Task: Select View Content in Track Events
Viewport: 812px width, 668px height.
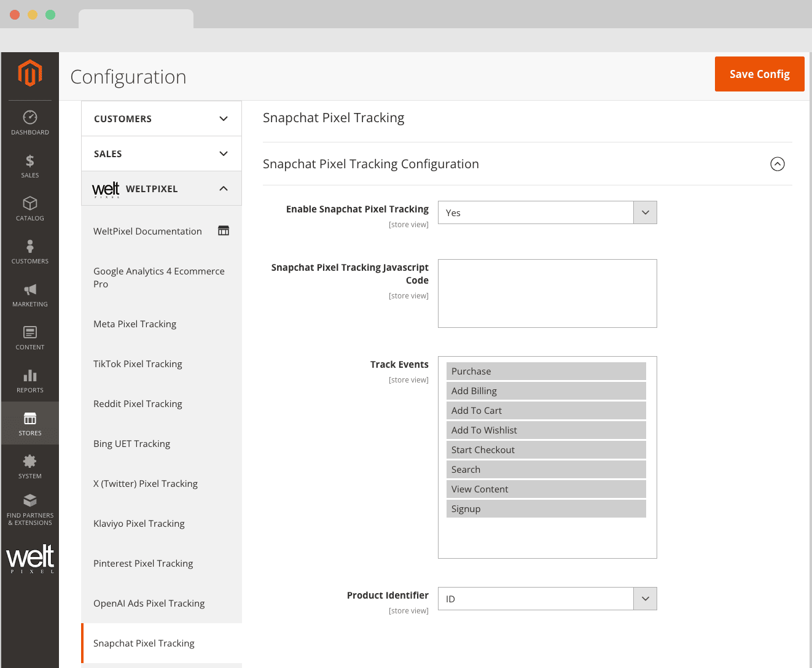Action: click(x=546, y=489)
